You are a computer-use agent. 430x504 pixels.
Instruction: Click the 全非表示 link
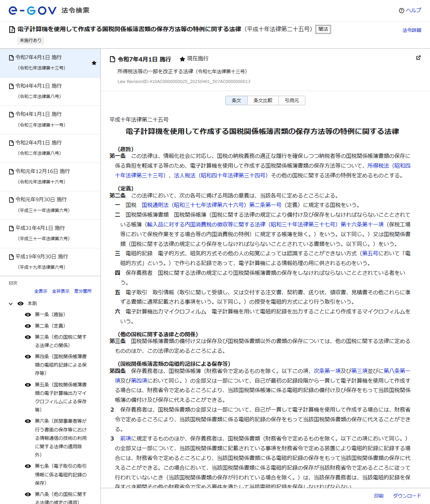pos(61,291)
